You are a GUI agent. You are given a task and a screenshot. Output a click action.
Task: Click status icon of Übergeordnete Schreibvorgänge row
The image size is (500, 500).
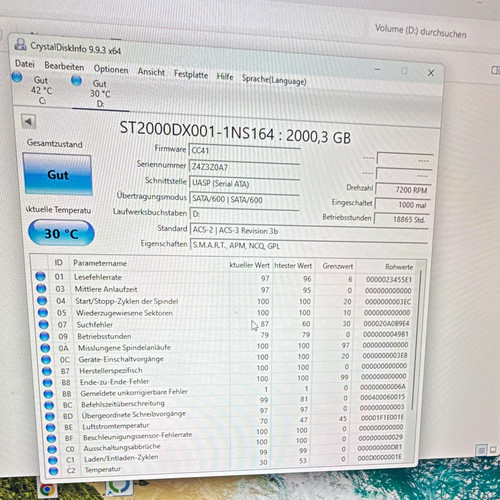coord(50,416)
